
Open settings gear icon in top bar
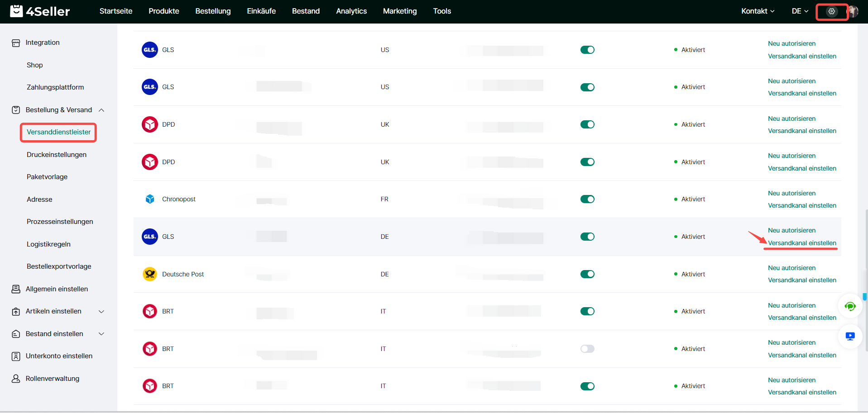tap(831, 11)
